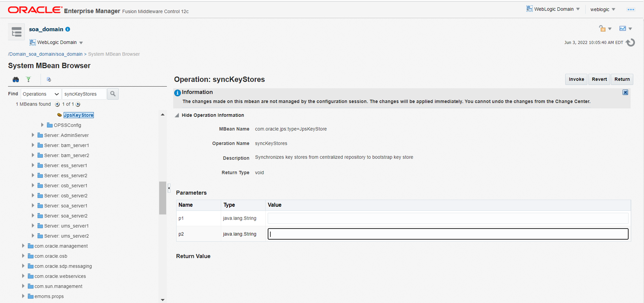
Task: Click the syncKeyStores search text field
Action: coord(84,94)
